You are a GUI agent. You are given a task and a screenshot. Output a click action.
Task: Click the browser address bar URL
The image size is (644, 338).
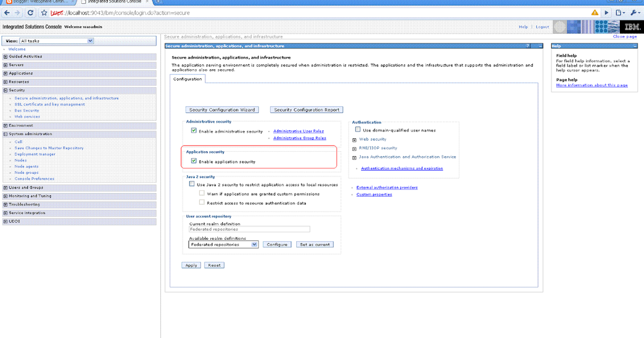120,12
